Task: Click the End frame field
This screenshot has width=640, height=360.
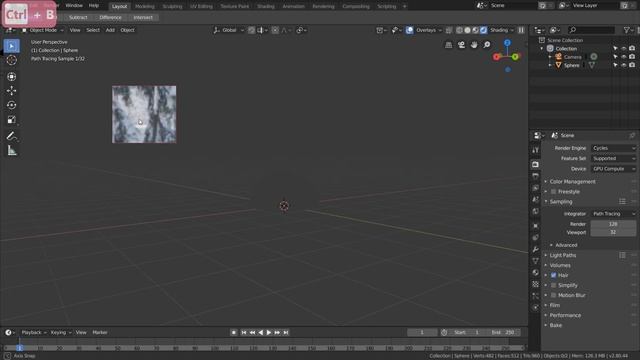Action: (504, 333)
